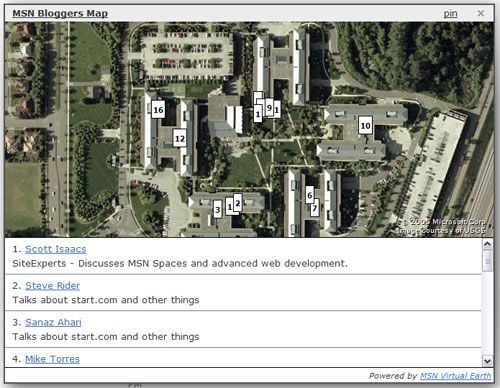
Task: Open Scott Isaacs blog link
Action: (x=56, y=249)
